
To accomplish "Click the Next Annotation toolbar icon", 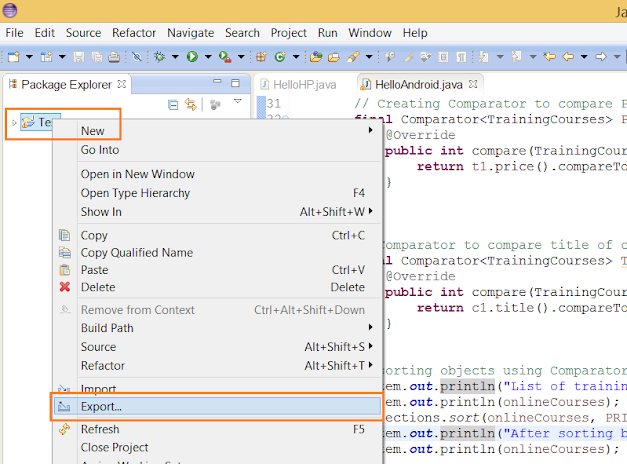I will coord(484,57).
